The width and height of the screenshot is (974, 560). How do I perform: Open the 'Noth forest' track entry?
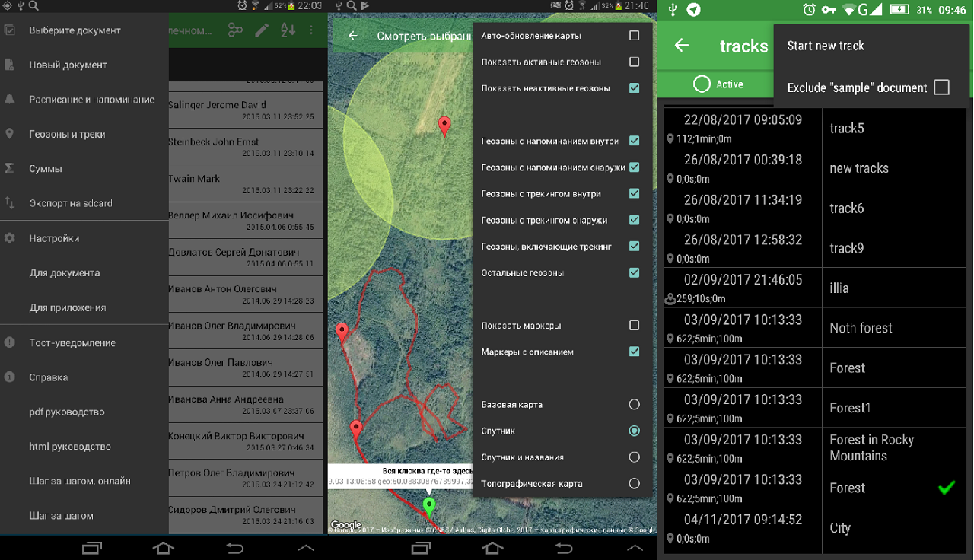click(861, 329)
